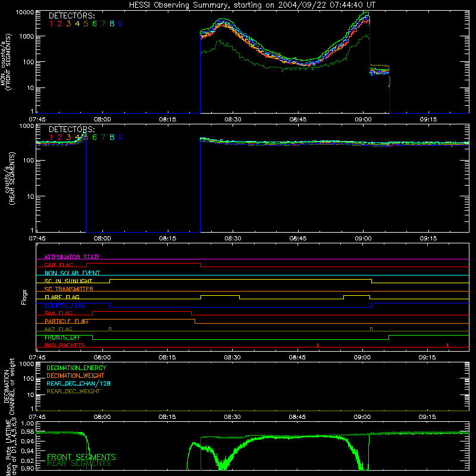The height and width of the screenshot is (476, 476).
Task: Click the DECIMATION_ENERGY legend entry
Action: click(76, 368)
